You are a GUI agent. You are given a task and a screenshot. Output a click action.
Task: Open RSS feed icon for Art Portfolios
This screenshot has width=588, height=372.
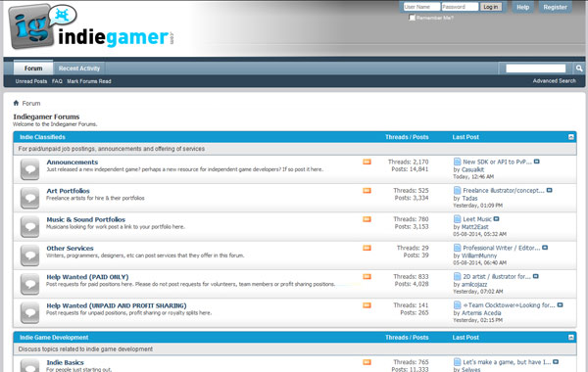[x=367, y=191]
